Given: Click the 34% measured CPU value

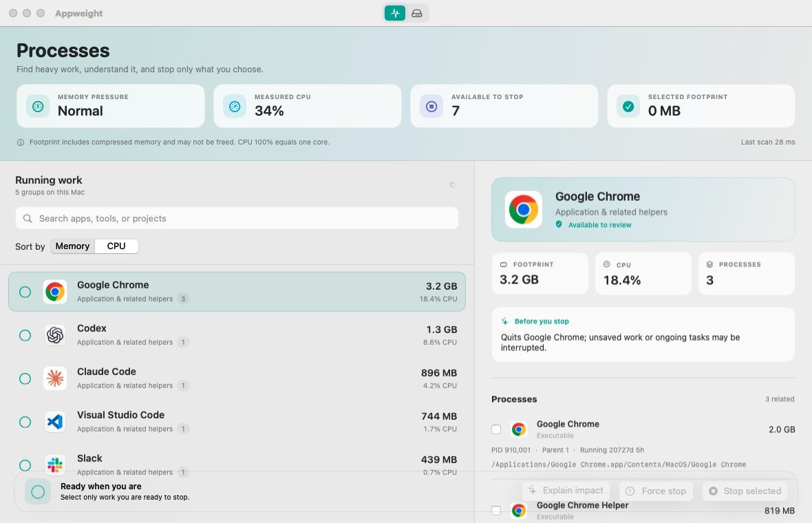Looking at the screenshot, I should pos(269,111).
